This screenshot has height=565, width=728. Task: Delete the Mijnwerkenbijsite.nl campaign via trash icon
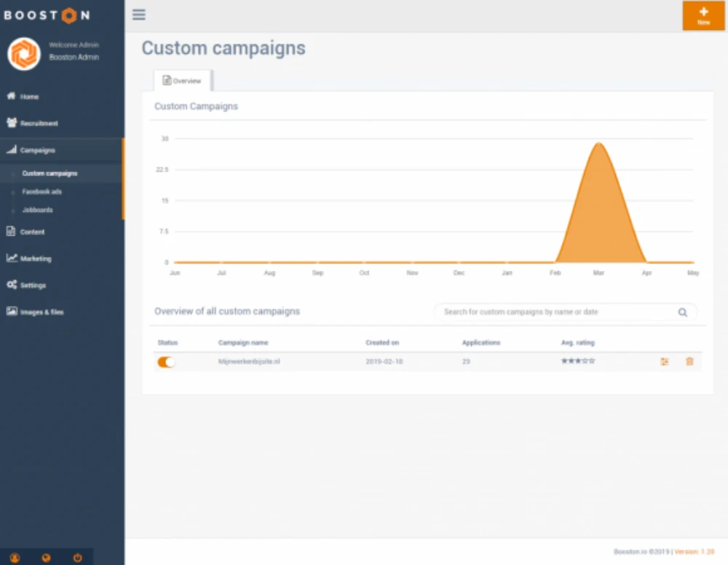point(689,362)
